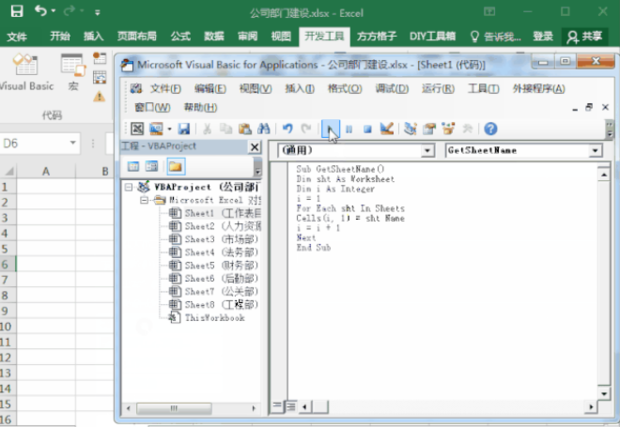This screenshot has height=427, width=620.
Task: Click the macro security warning triangle icon
Action: coord(99,96)
